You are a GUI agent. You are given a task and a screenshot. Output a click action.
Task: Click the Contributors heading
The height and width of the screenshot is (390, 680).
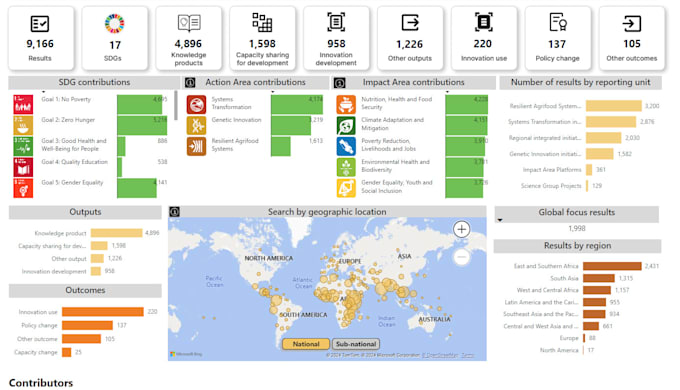click(x=41, y=383)
